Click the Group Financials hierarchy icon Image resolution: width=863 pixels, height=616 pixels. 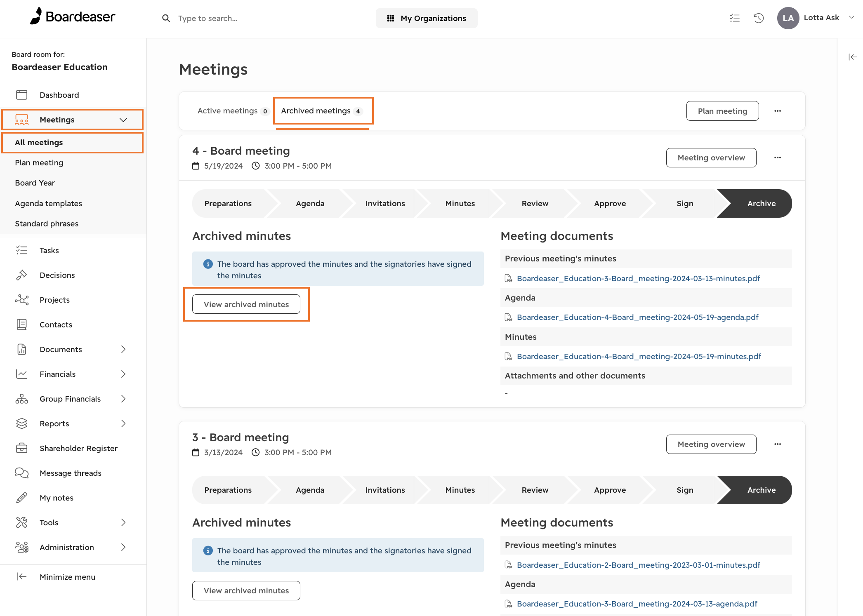pyautogui.click(x=21, y=399)
